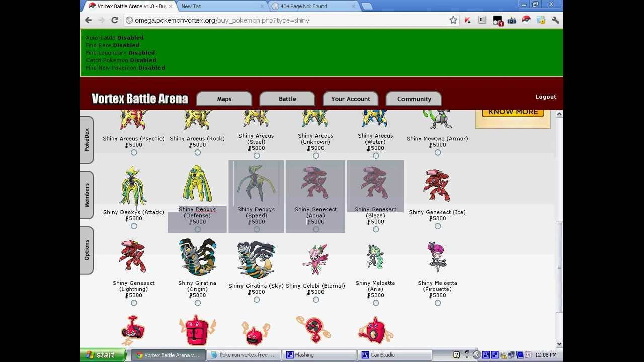This screenshot has height=362, width=644.
Task: Click the taskbar clock 12:08 PM
Action: [x=546, y=355]
